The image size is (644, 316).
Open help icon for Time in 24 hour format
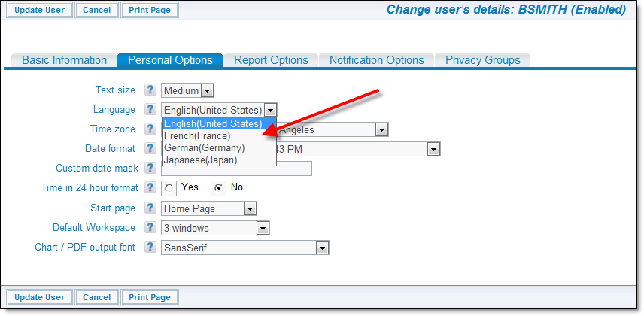click(150, 187)
